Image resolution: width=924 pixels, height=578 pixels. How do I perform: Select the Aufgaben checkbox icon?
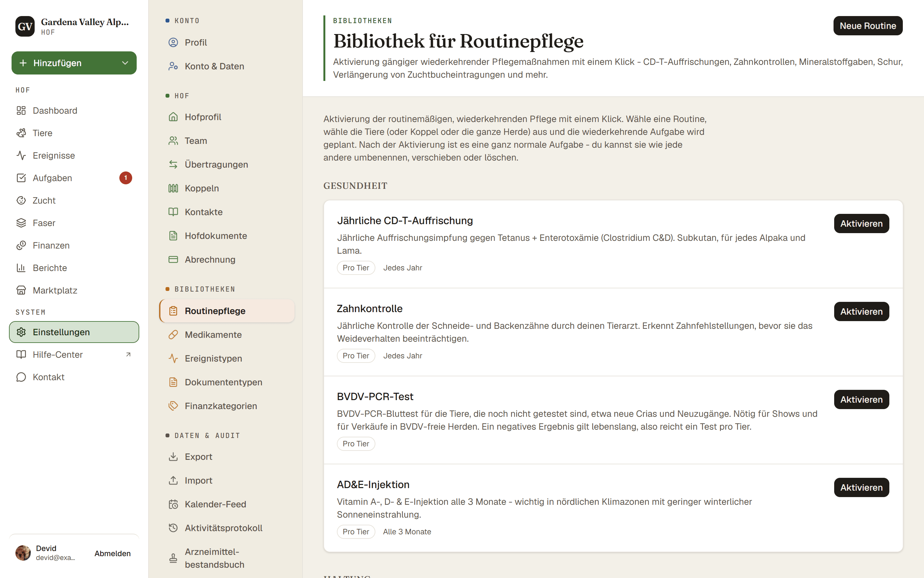click(21, 178)
